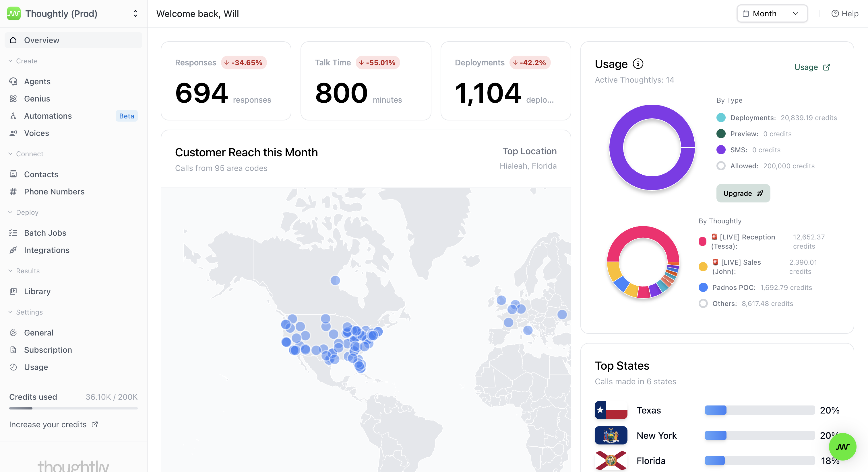Viewport: 868px width, 472px height.
Task: Click the Automations workflow icon
Action: [x=13, y=116]
